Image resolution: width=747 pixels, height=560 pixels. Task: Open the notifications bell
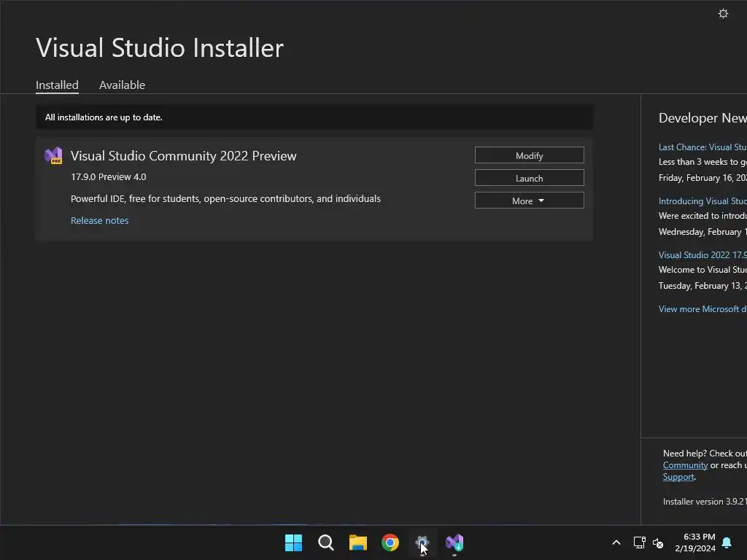727,542
